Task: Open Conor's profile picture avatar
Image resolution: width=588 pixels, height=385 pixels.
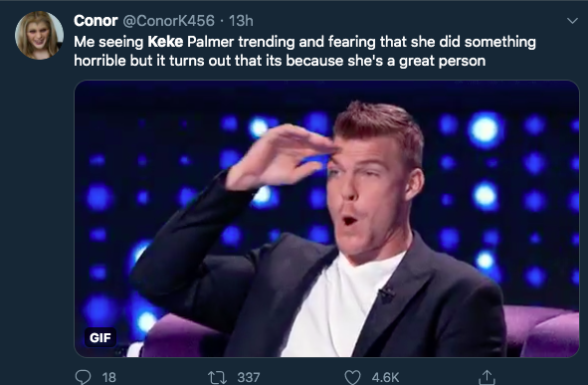Action: 39,35
